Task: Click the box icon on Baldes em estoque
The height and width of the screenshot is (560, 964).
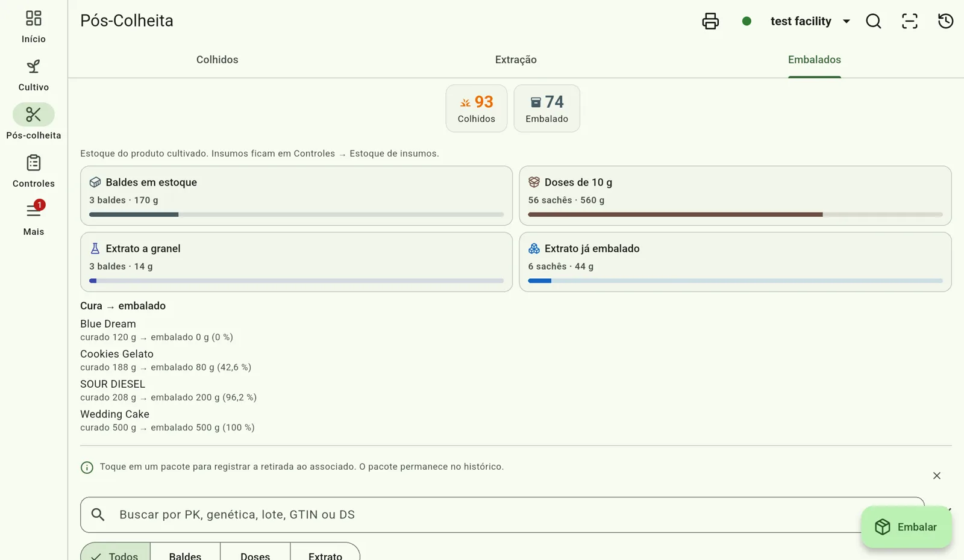Action: [95, 182]
